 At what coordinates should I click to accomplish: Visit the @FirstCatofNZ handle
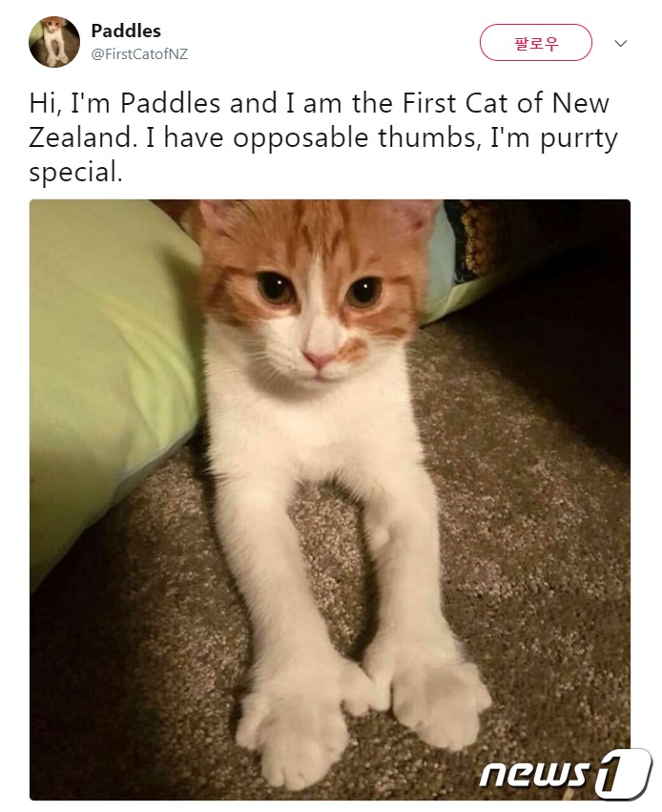(x=139, y=54)
